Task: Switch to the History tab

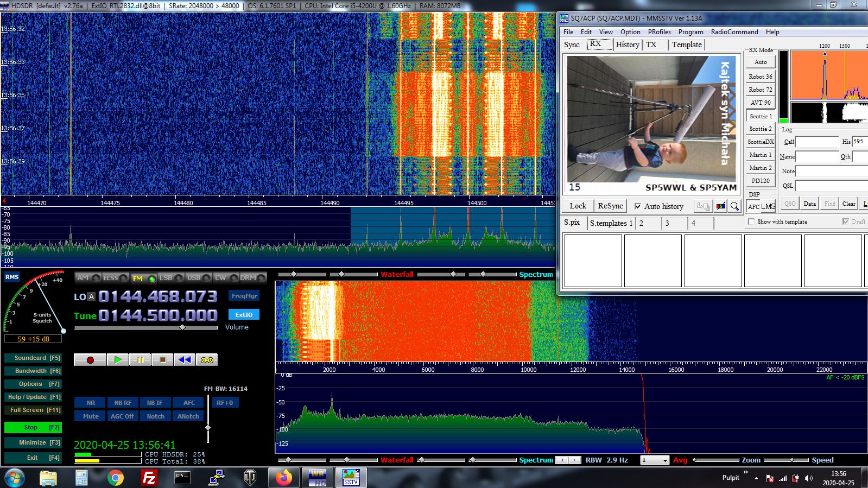Action: pos(627,45)
